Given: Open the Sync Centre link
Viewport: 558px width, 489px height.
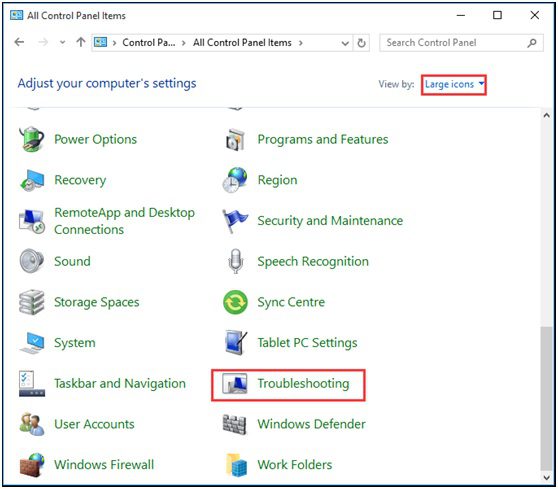Looking at the screenshot, I should click(291, 302).
